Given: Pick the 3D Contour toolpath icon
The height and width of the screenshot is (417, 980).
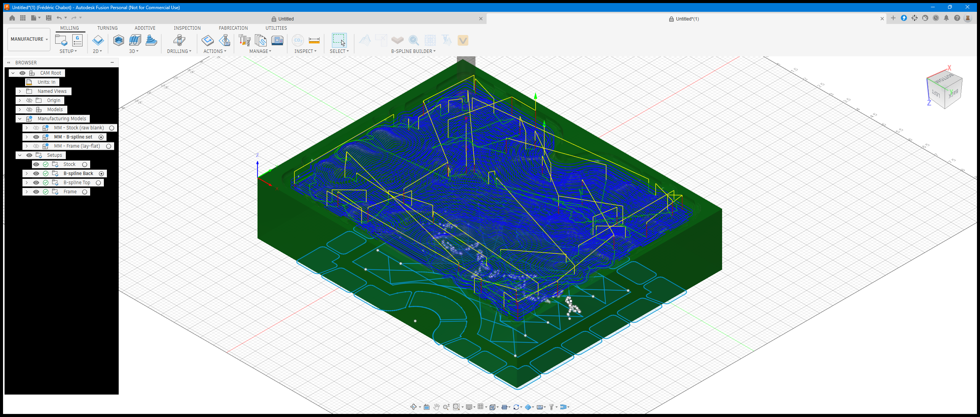Looking at the screenshot, I should [x=151, y=40].
